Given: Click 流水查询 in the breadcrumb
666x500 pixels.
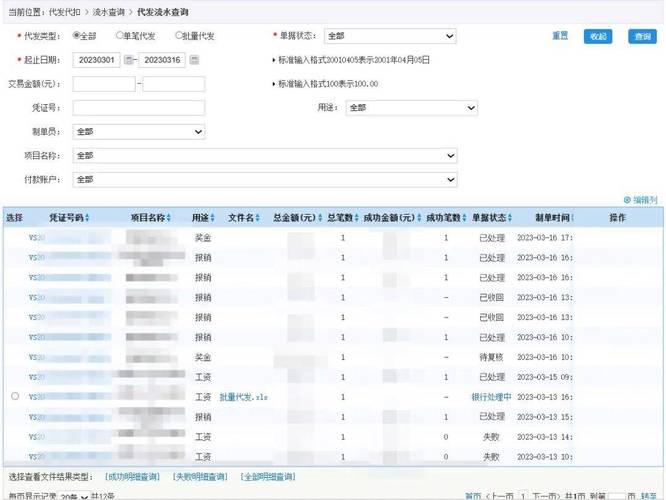Looking at the screenshot, I should [111, 10].
